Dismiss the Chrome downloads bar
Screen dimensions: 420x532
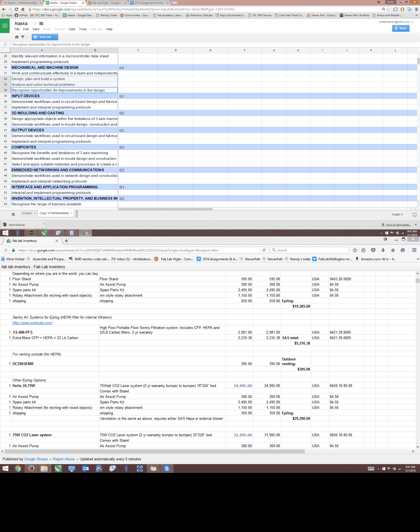click(x=416, y=225)
